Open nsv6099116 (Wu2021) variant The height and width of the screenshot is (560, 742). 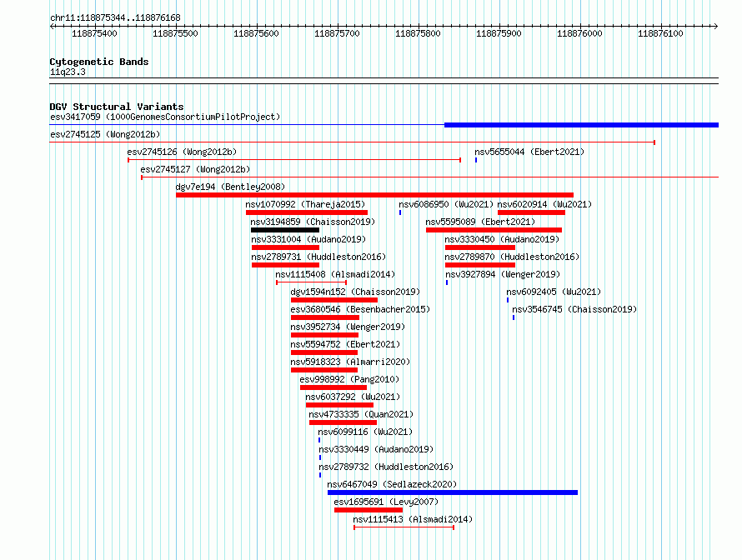[x=365, y=432]
